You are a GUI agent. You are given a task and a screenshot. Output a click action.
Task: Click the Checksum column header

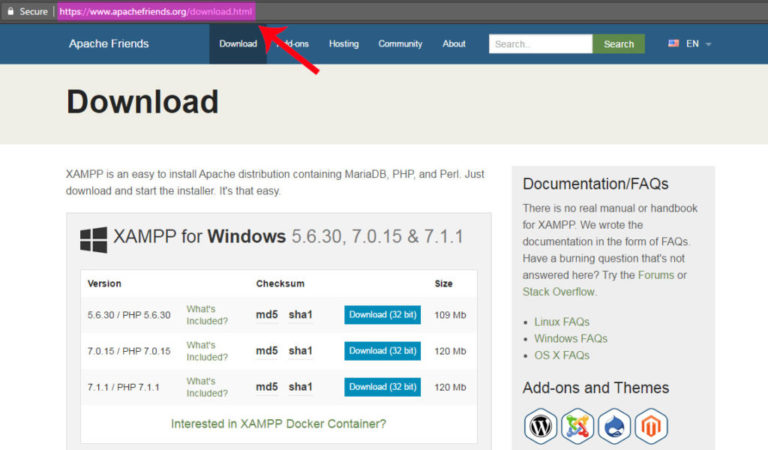[x=280, y=284]
